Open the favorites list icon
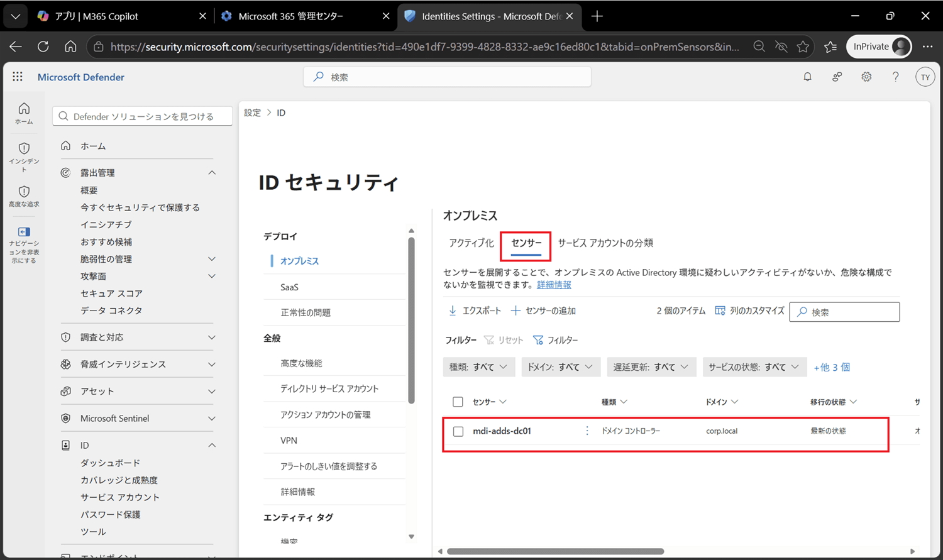Viewport: 943px width, 560px height. (830, 47)
